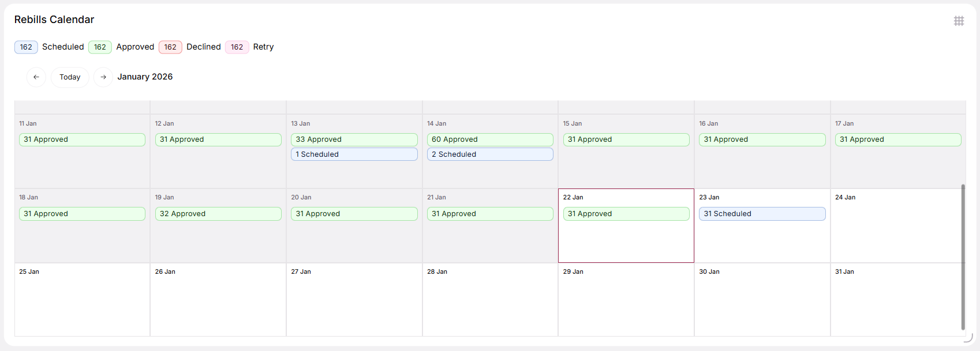980x351 pixels.
Task: Select the 24 Jan date label
Action: 845,197
